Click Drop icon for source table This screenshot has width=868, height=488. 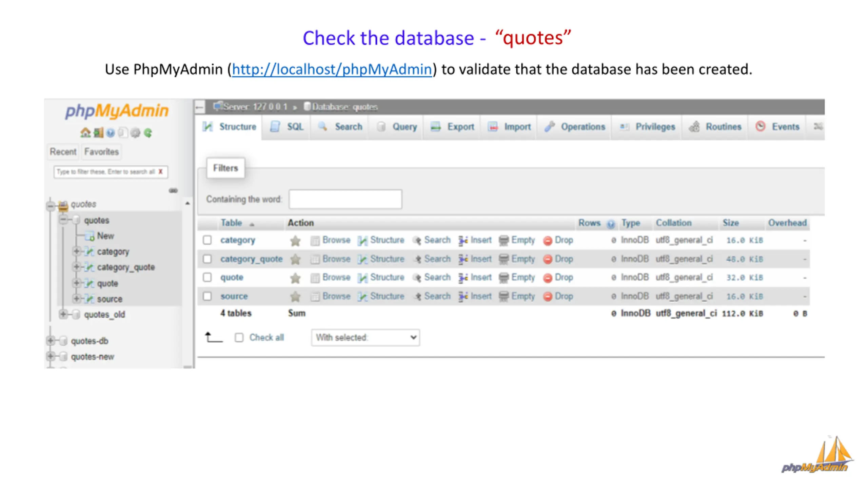point(548,297)
